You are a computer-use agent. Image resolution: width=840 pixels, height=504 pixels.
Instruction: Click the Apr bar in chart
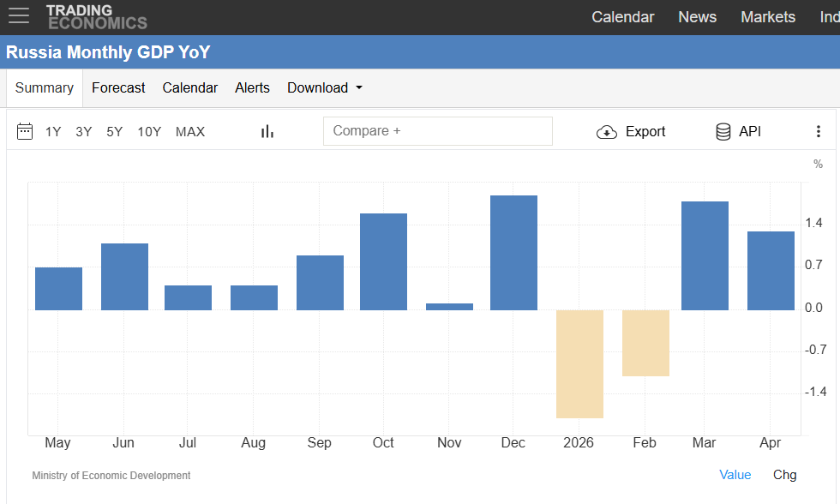771,271
